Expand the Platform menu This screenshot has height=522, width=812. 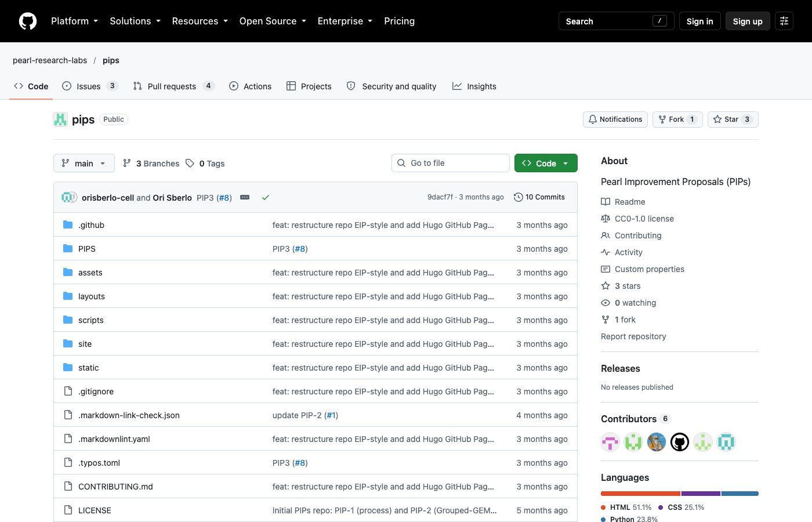coord(74,21)
